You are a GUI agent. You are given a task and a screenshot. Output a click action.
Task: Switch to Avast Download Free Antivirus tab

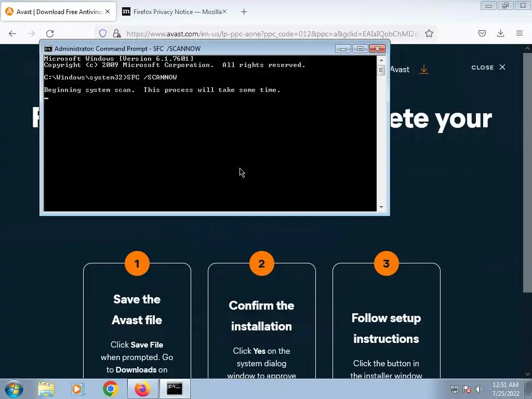(x=58, y=12)
